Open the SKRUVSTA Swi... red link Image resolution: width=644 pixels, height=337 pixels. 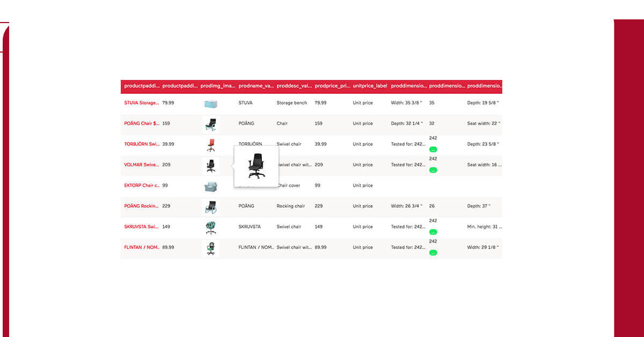[142, 226]
